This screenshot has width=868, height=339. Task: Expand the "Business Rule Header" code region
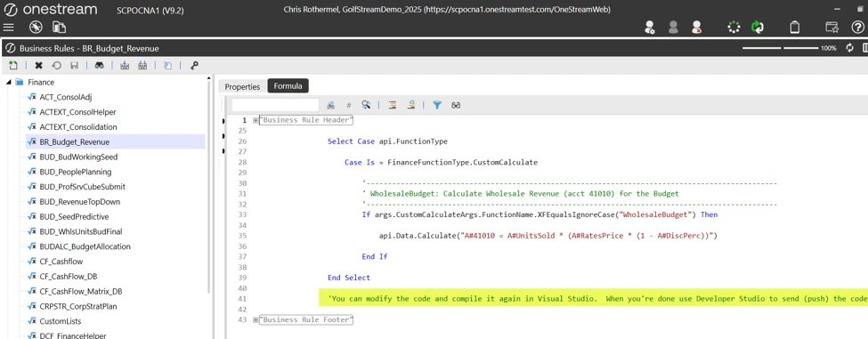pyautogui.click(x=256, y=120)
